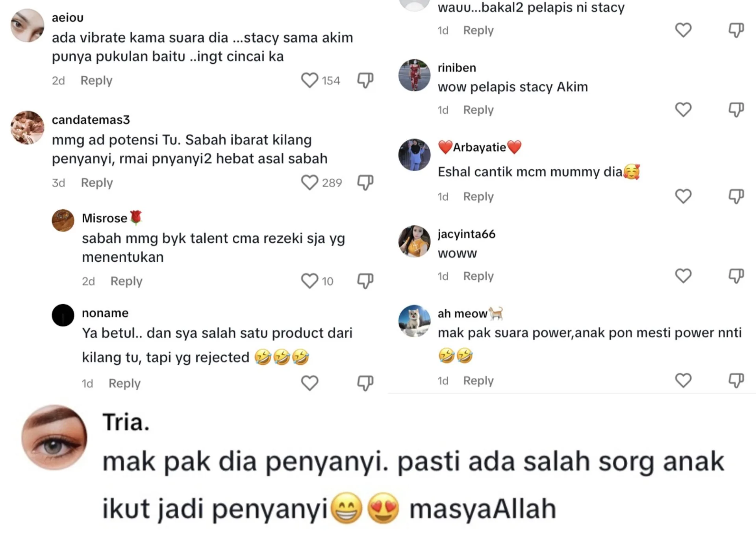Like noname's reply about rejected product

309,383
